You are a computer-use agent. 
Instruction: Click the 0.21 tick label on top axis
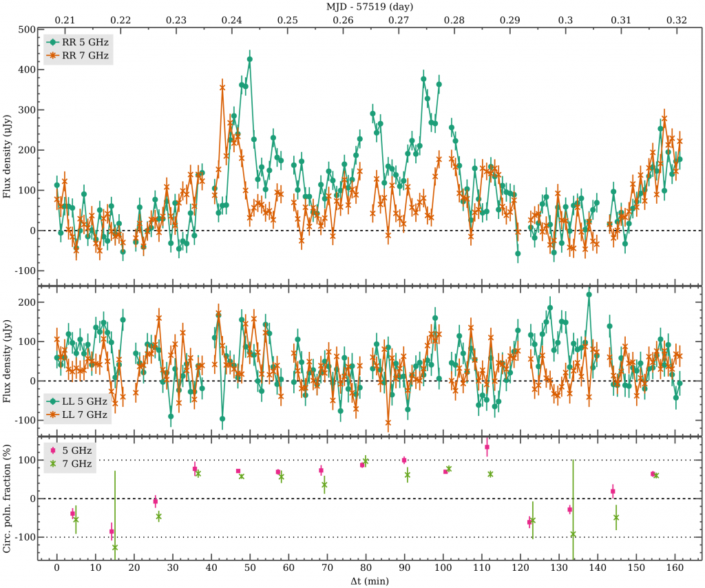[x=65, y=20]
